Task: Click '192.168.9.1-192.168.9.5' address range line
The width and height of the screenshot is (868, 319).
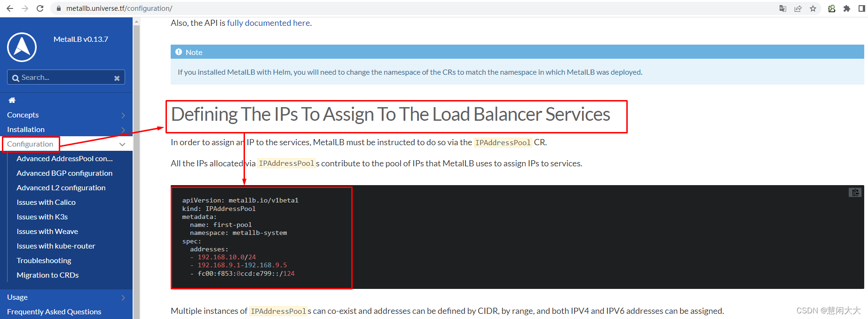Action: [242, 265]
